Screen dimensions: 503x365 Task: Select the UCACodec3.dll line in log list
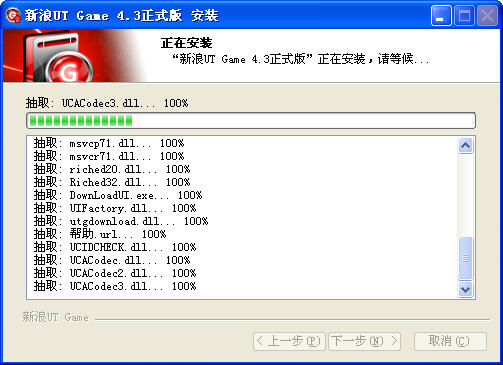[x=115, y=286]
